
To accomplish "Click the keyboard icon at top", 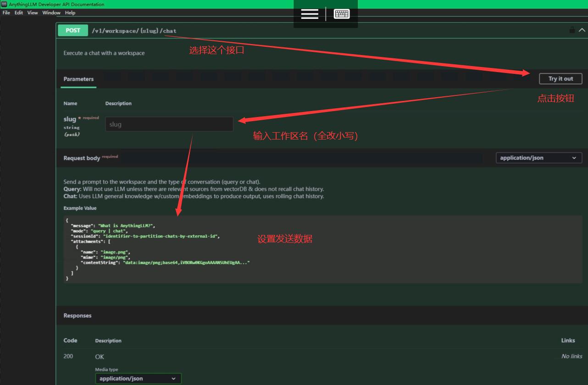I will click(342, 14).
